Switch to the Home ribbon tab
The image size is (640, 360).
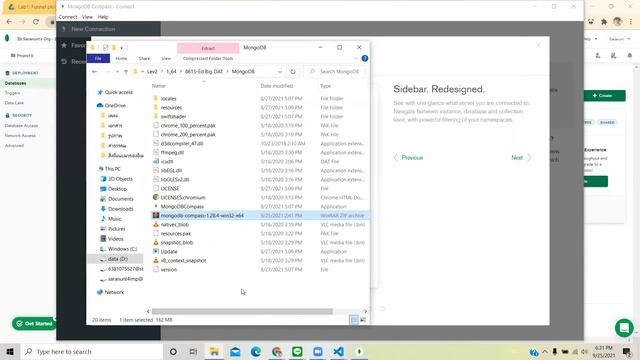[121, 58]
